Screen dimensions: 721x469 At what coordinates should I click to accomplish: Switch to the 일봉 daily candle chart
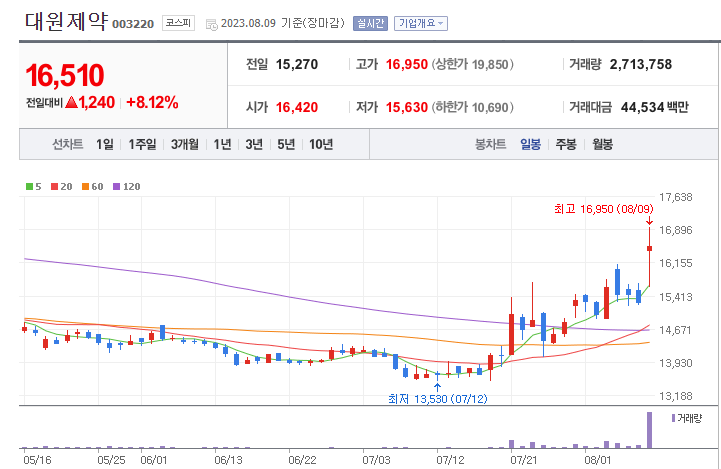pos(531,144)
